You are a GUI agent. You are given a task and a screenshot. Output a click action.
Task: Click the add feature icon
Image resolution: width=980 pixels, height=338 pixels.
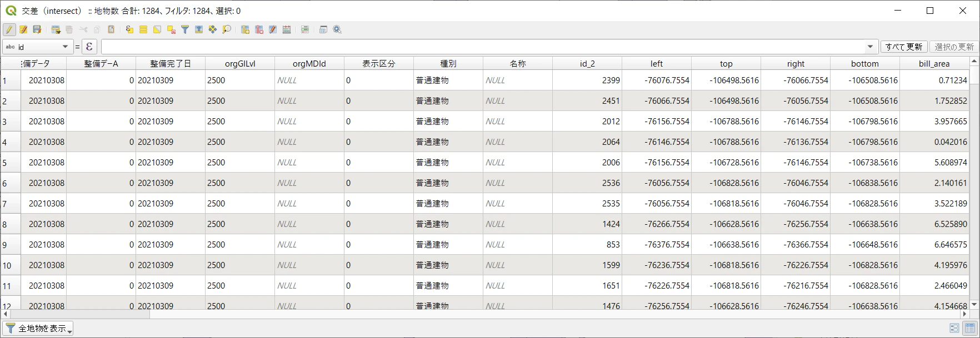pos(56,29)
